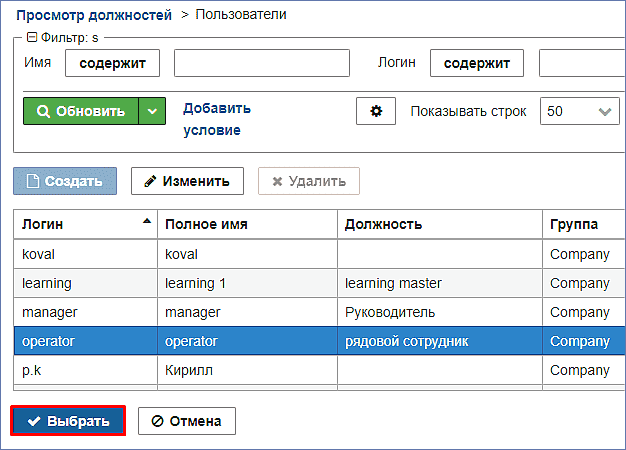Click the 'learning 1' full name cell
Screen dimensions: 626x450
(248, 283)
